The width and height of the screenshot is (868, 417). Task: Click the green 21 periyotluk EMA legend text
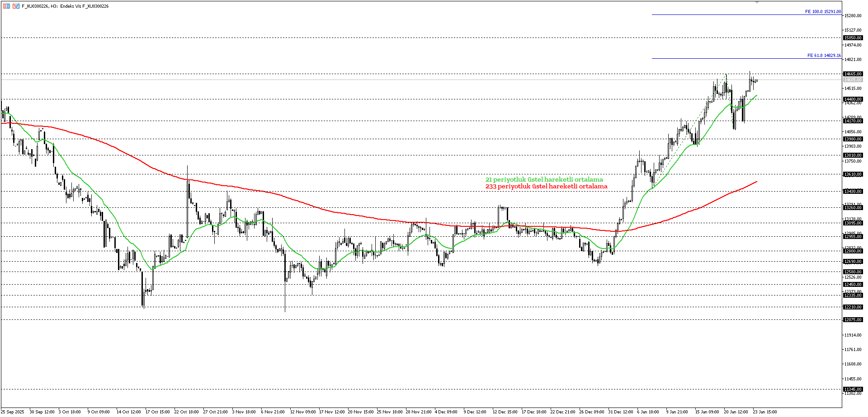point(545,179)
